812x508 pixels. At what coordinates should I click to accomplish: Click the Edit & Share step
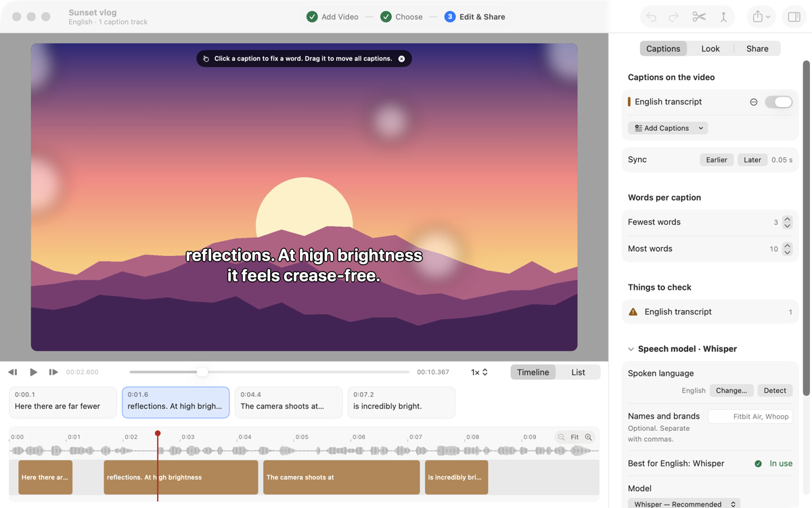[475, 17]
